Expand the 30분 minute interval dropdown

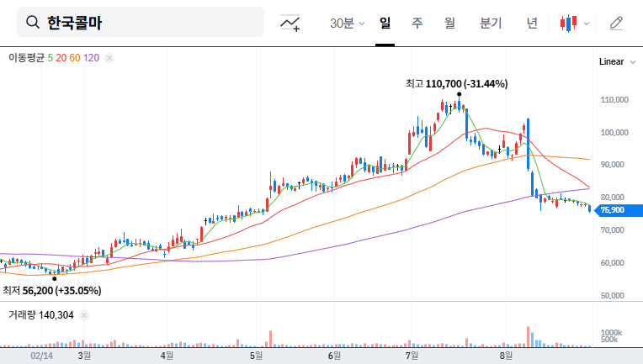click(x=347, y=23)
